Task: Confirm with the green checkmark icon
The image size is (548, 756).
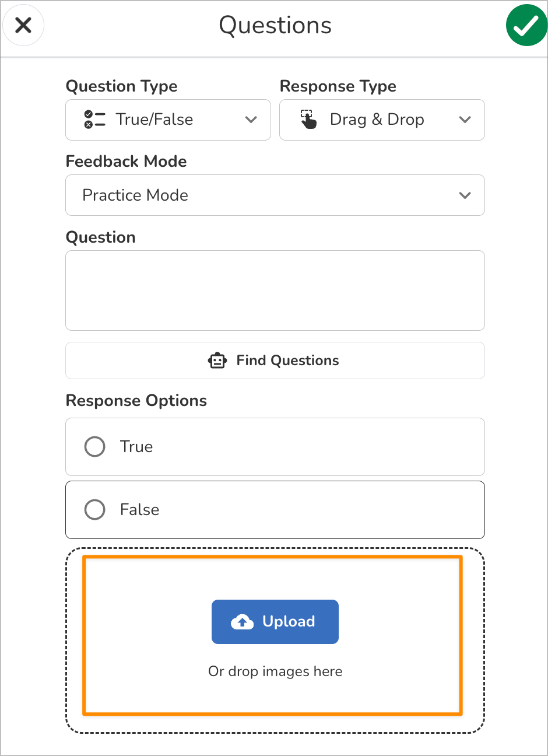Action: pos(526,25)
